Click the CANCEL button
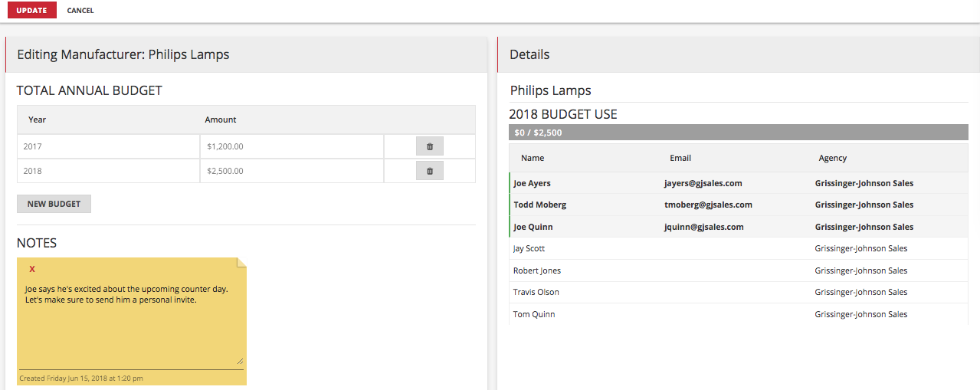The height and width of the screenshot is (390, 980). [80, 11]
